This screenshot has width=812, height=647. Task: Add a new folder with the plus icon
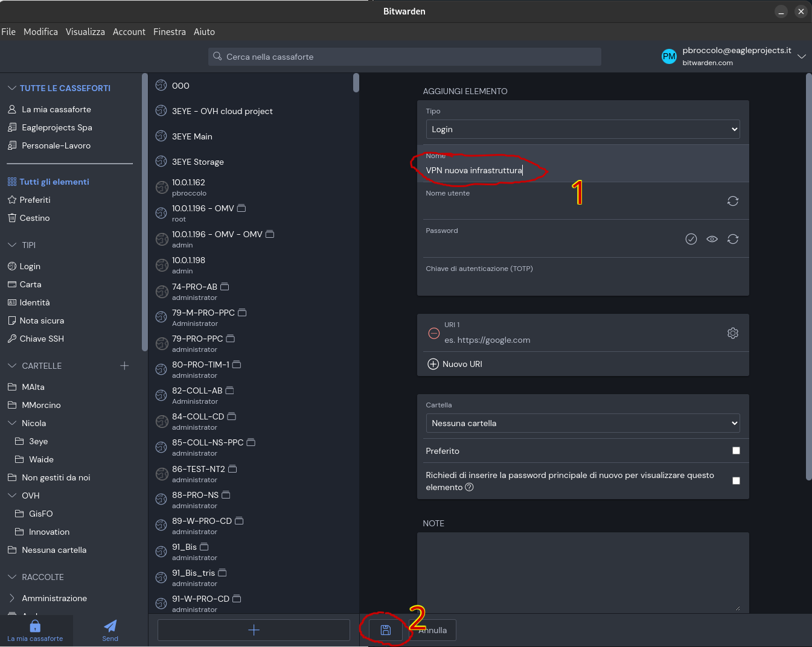click(124, 366)
